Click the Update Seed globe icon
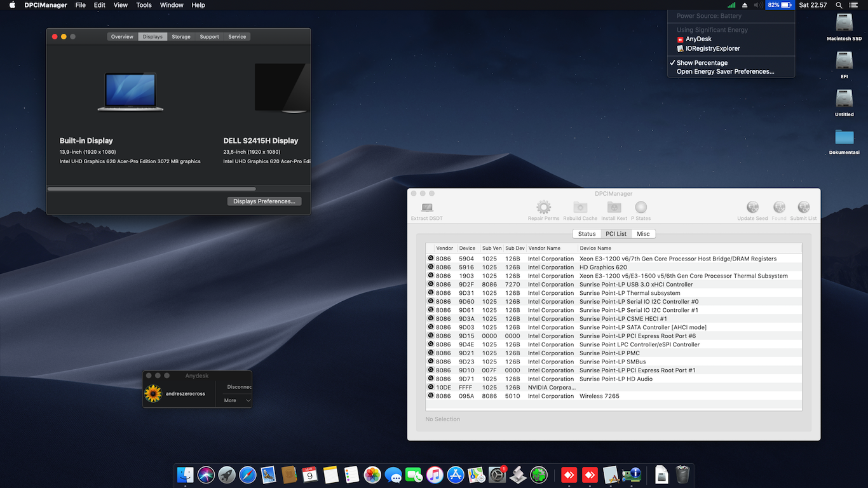The width and height of the screenshot is (868, 488). pyautogui.click(x=752, y=207)
